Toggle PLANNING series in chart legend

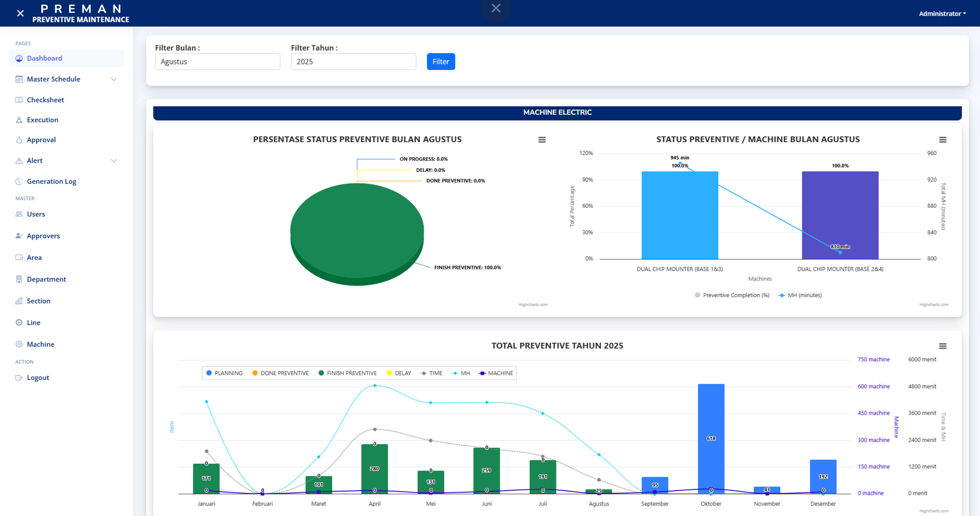pyautogui.click(x=224, y=373)
